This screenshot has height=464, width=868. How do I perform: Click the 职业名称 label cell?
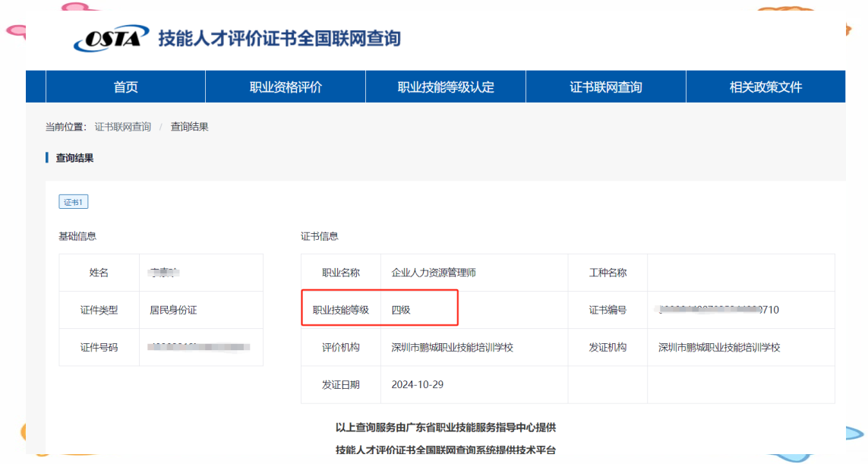341,273
